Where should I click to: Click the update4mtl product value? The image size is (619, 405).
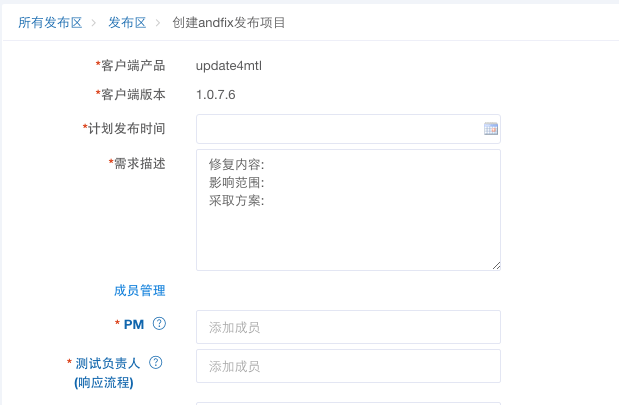[229, 66]
